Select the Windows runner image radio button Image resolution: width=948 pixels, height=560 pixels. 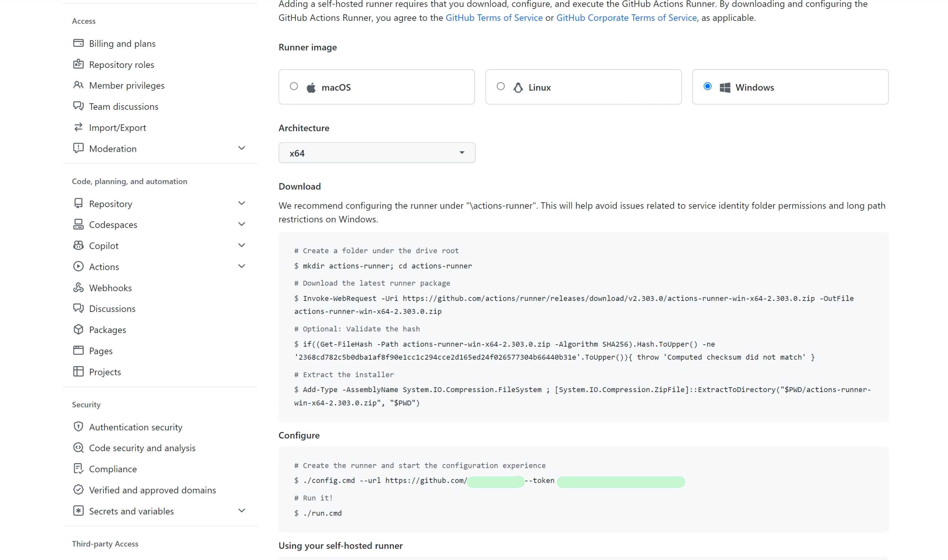pyautogui.click(x=708, y=86)
